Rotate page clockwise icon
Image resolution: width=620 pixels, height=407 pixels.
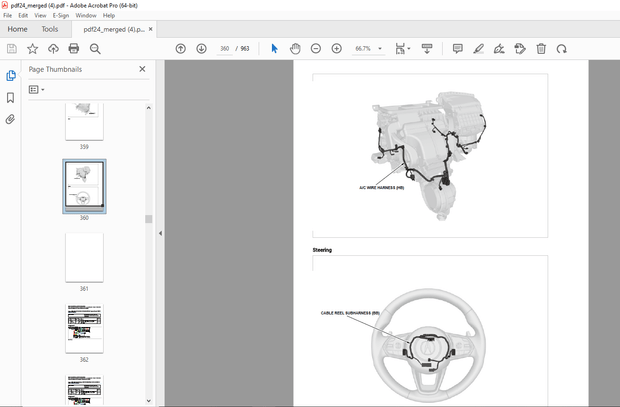coord(561,49)
